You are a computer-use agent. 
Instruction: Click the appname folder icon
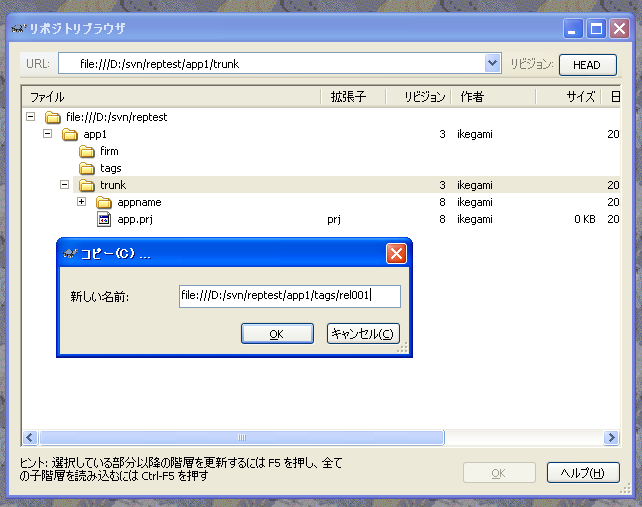pyautogui.click(x=104, y=202)
